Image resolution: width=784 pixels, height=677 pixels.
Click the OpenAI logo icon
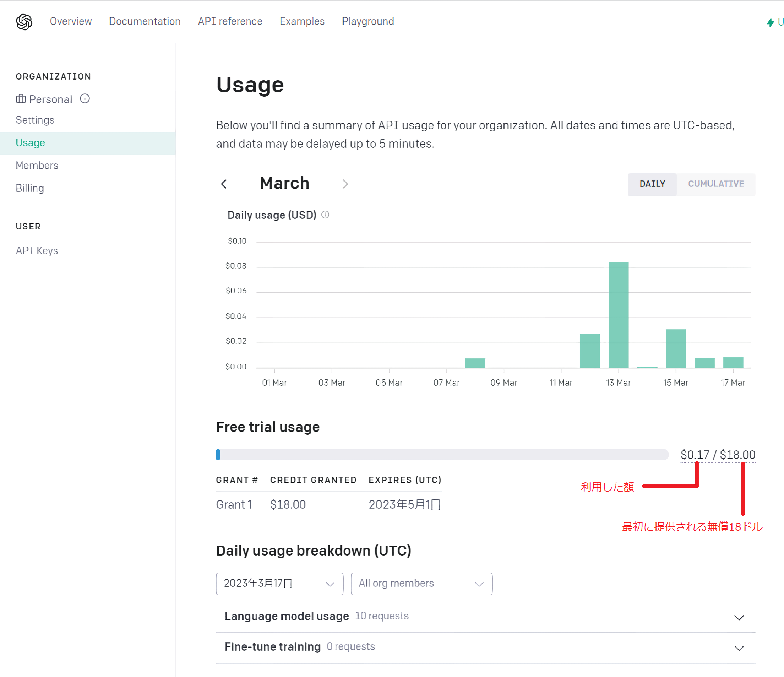pyautogui.click(x=24, y=22)
